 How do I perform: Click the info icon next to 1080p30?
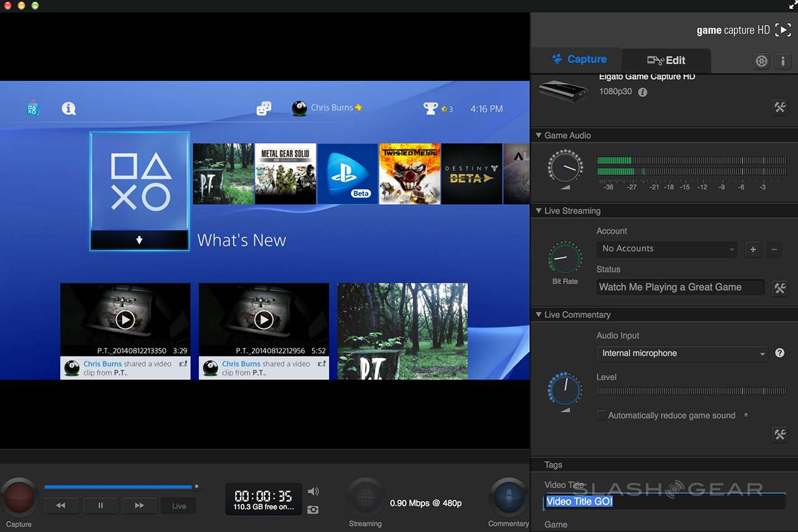(642, 92)
